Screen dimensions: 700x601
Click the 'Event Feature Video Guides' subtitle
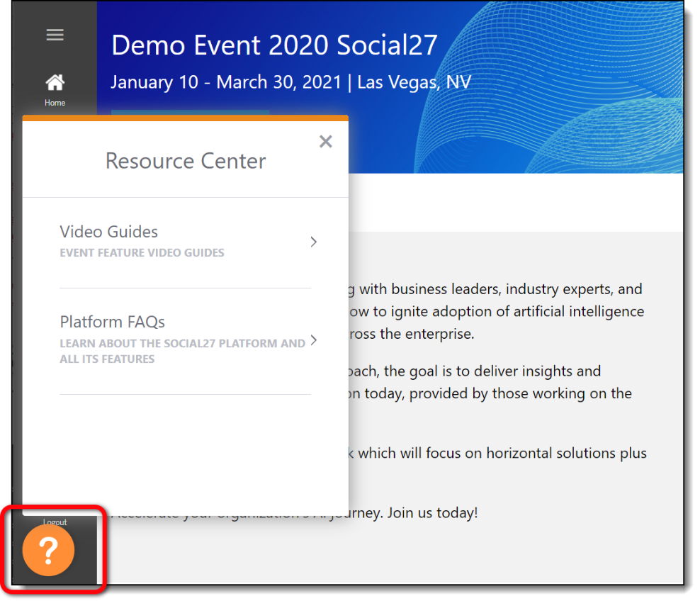[142, 253]
